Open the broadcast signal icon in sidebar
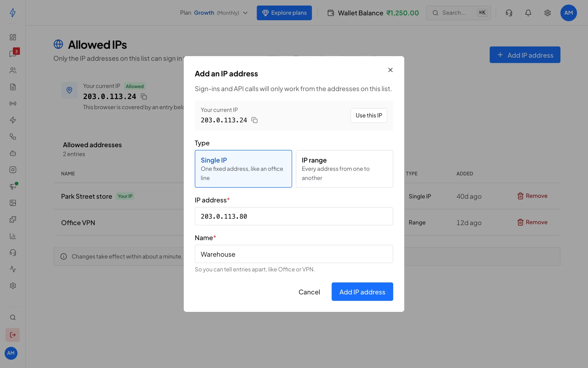Screen dimensions: 588x368 pyautogui.click(x=13, y=103)
